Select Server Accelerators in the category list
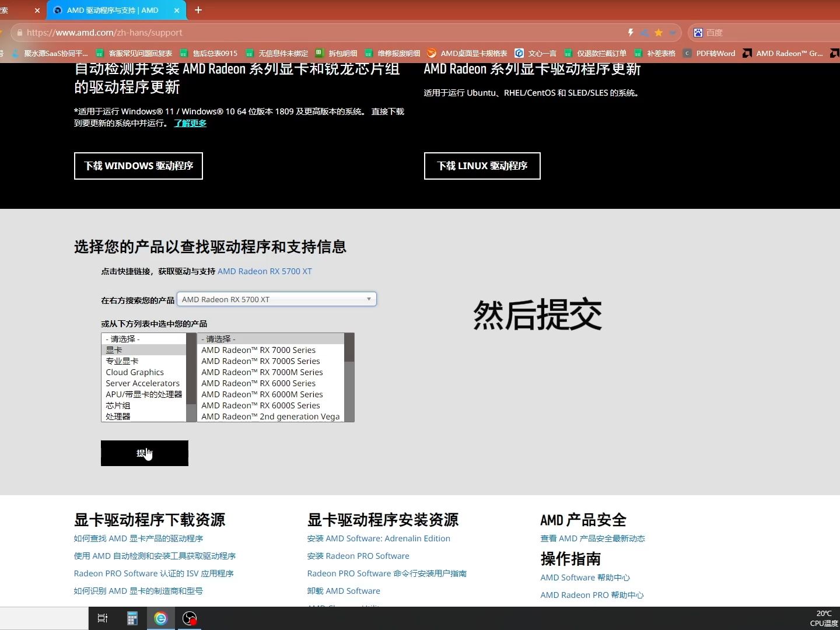Viewport: 840px width, 630px height. (143, 383)
